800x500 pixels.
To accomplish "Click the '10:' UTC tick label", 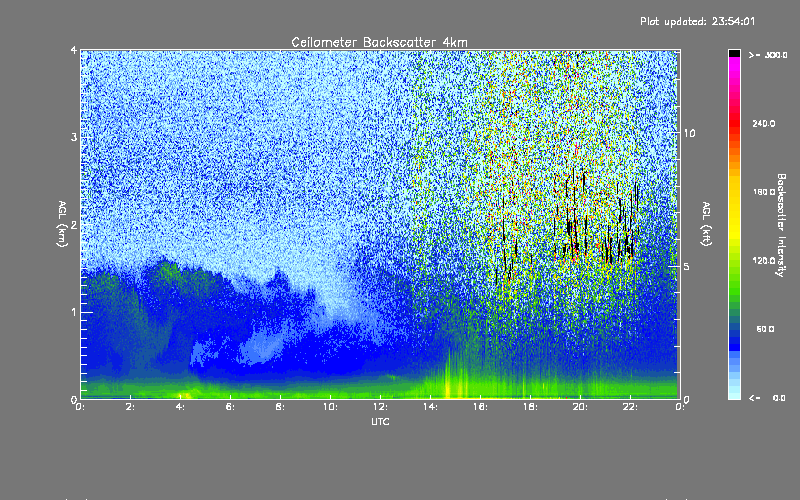I will (x=331, y=407).
